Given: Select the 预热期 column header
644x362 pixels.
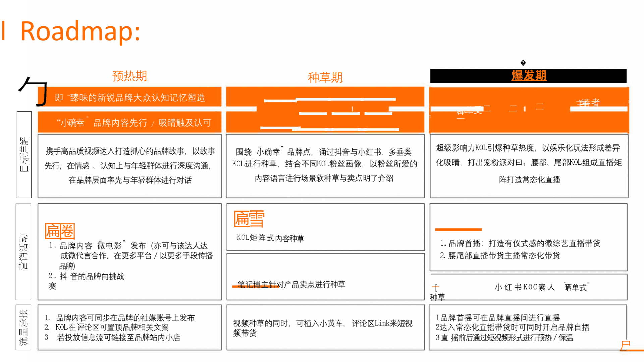Looking at the screenshot, I should [x=130, y=76].
